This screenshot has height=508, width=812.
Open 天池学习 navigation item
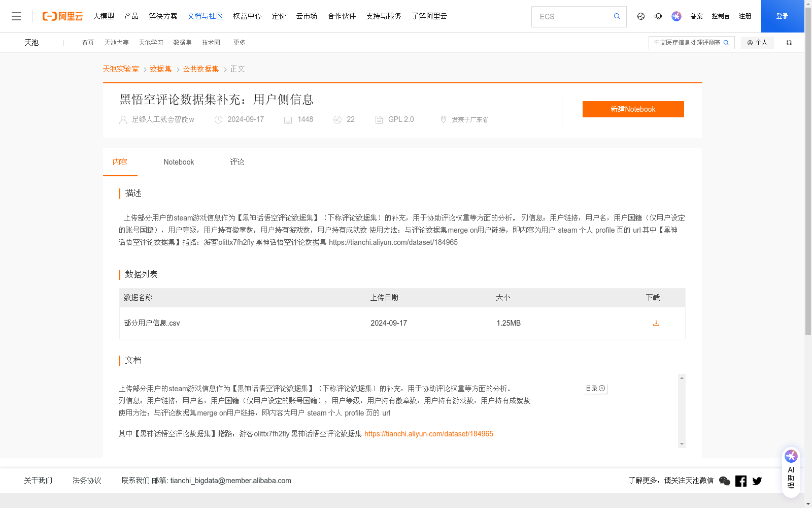click(151, 43)
